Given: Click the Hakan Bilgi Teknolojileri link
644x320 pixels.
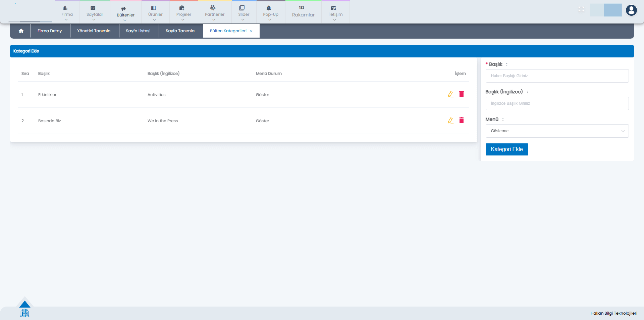Looking at the screenshot, I should (613, 313).
